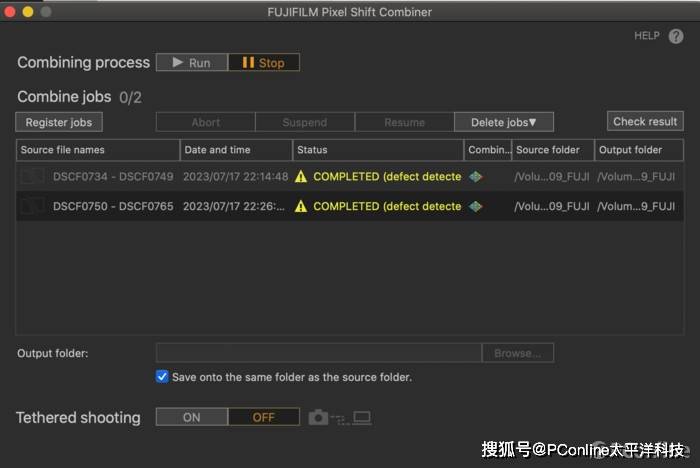Click the Combin... column header
700x468 pixels.
click(x=488, y=150)
